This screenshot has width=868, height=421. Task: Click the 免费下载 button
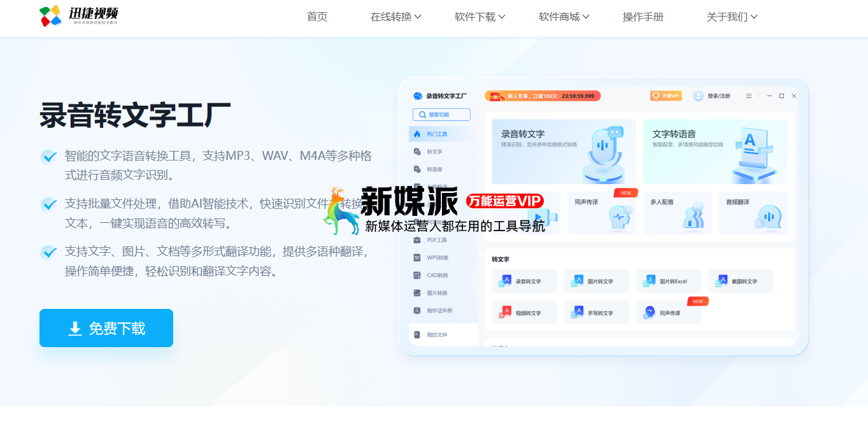coord(106,328)
